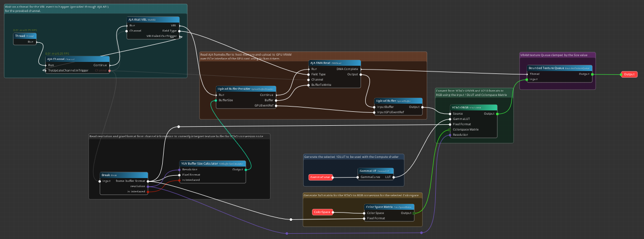The image size is (644, 239).
Task: Click the GammaCurve input pin on Gamma LUT
Action: coord(358,177)
